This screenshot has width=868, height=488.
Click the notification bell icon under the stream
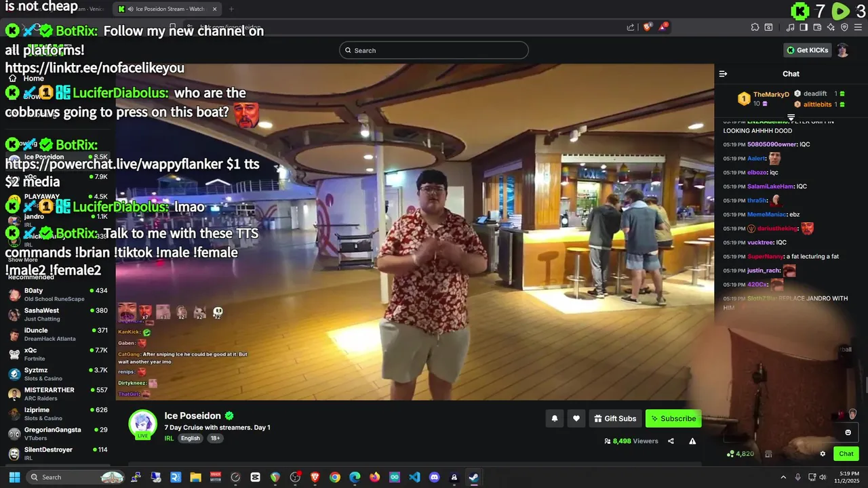(x=554, y=419)
